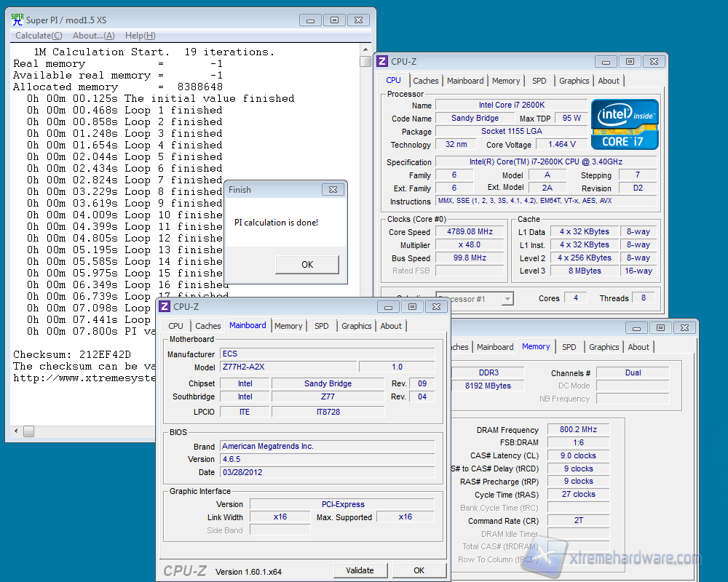
Task: Click the CPU-Z logo icon in the CPU window title bar
Action: click(x=383, y=62)
